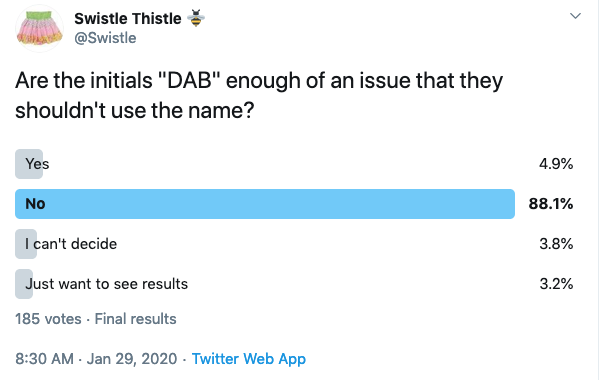Image resolution: width=600 pixels, height=380 pixels.
Task: Click the No label in poll
Action: point(35,204)
